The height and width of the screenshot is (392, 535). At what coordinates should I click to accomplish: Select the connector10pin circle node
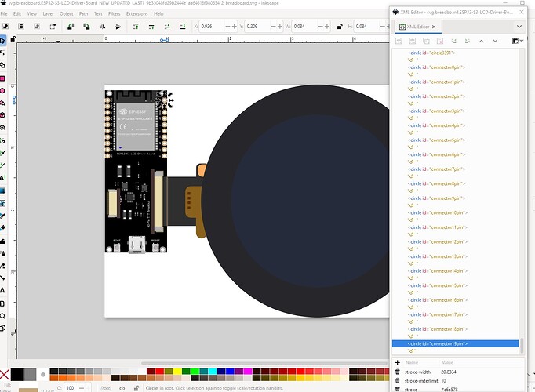coord(438,212)
